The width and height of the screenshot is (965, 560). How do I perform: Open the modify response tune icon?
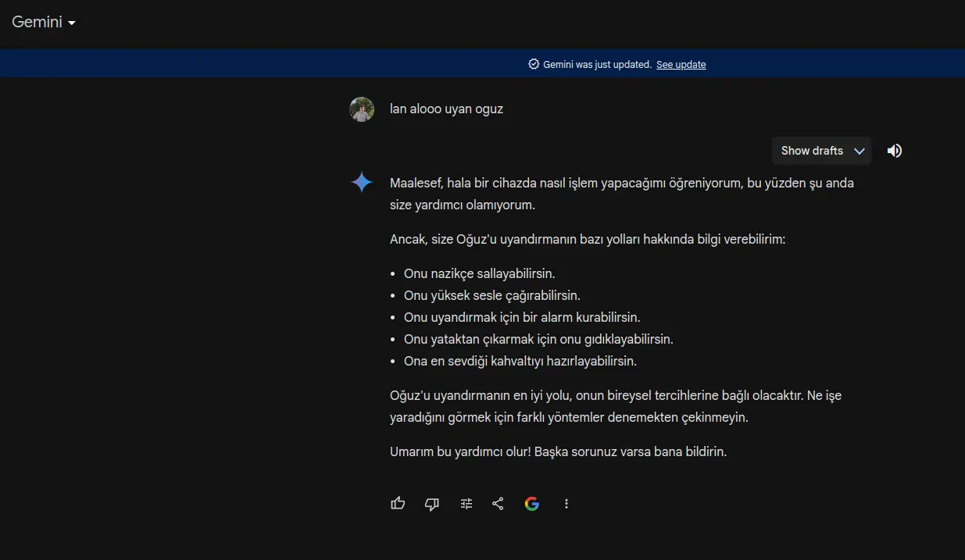point(466,504)
